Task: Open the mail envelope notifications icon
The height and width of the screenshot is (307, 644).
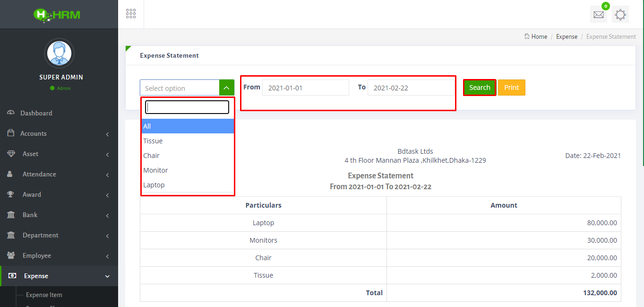Action: [x=598, y=14]
